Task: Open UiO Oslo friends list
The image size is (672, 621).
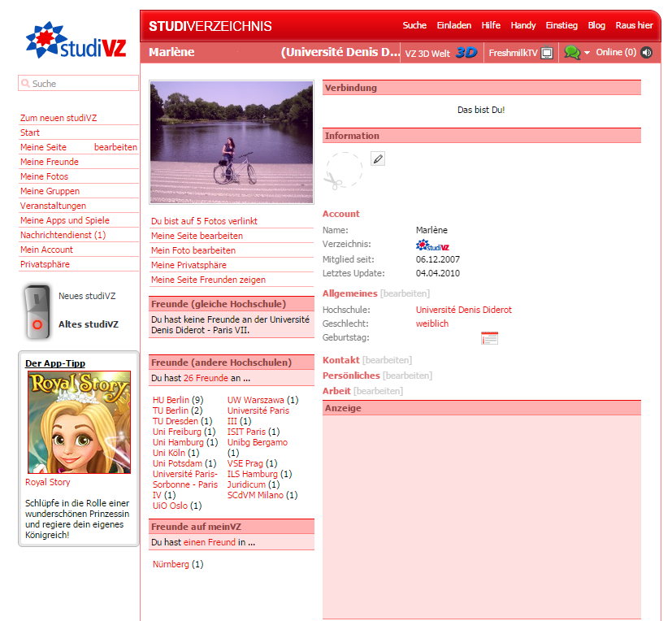Action: point(170,506)
